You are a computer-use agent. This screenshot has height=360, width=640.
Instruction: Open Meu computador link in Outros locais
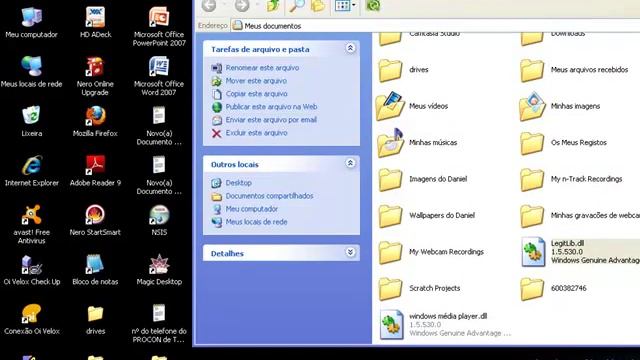[x=252, y=209]
